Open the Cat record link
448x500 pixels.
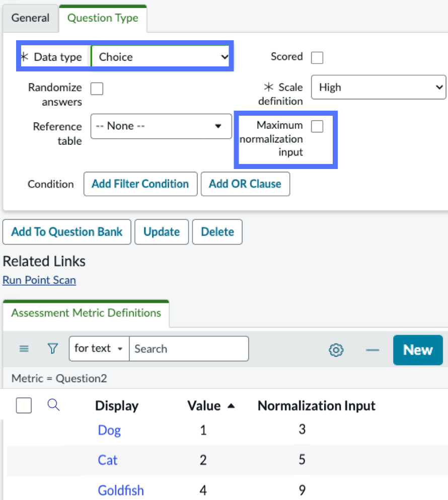click(108, 460)
